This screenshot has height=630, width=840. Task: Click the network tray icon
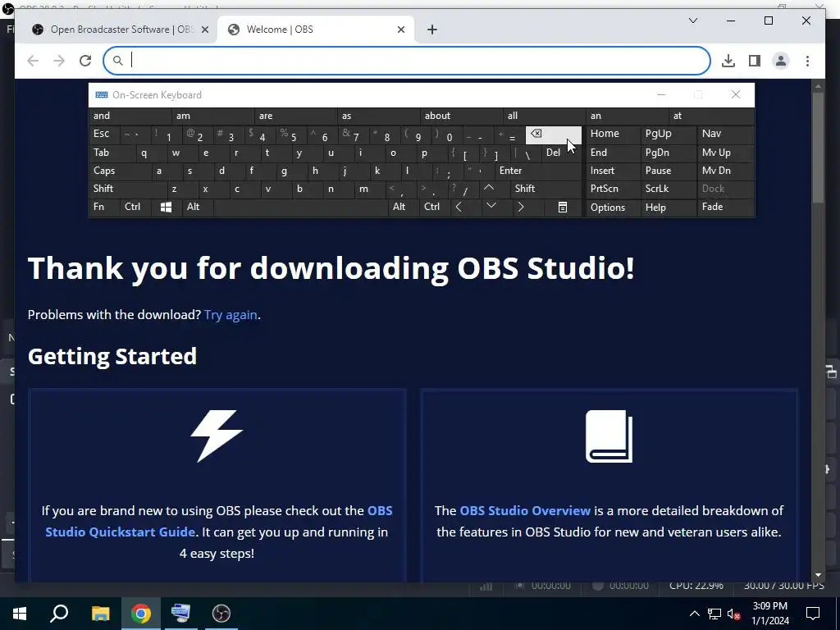(714, 614)
